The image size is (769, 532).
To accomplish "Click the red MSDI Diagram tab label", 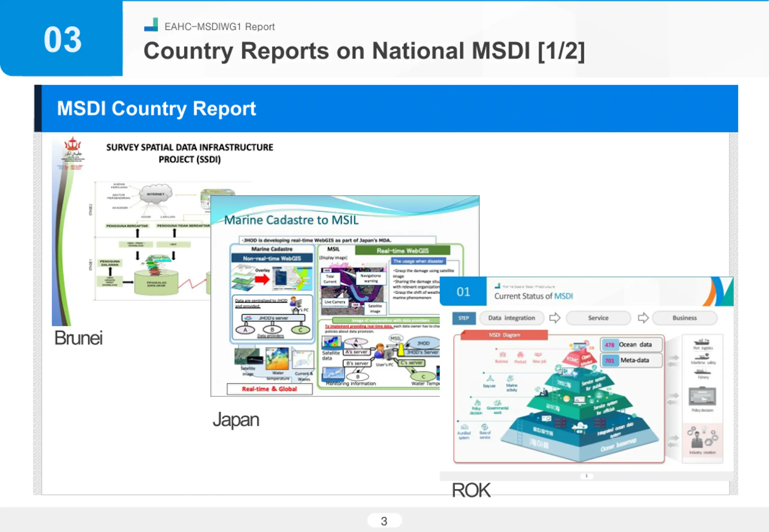I will [504, 335].
